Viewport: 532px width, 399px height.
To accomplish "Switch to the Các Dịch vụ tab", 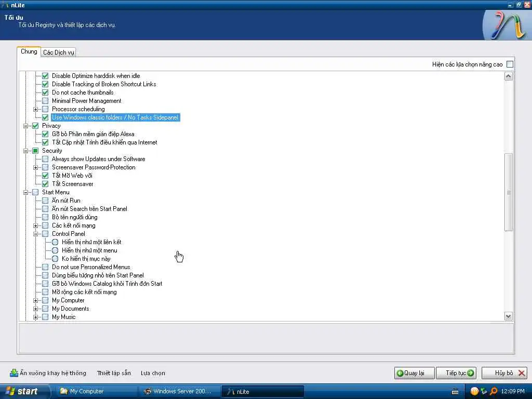I will click(58, 52).
